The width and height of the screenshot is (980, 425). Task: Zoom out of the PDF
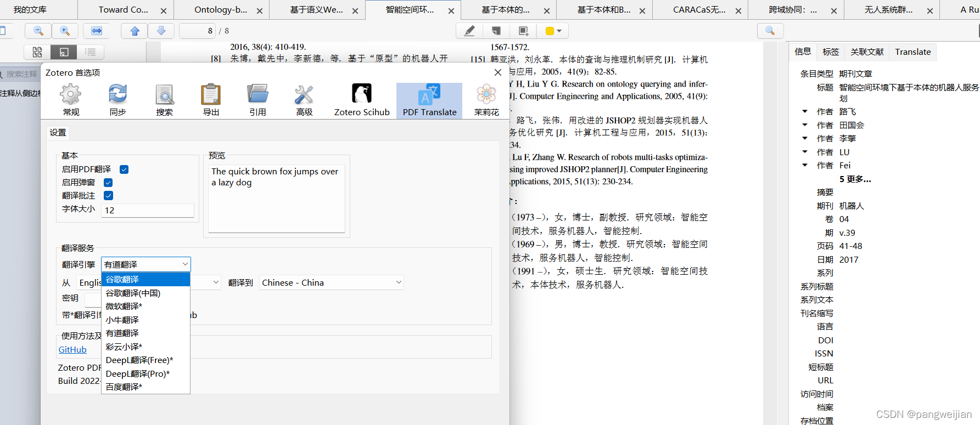38,31
